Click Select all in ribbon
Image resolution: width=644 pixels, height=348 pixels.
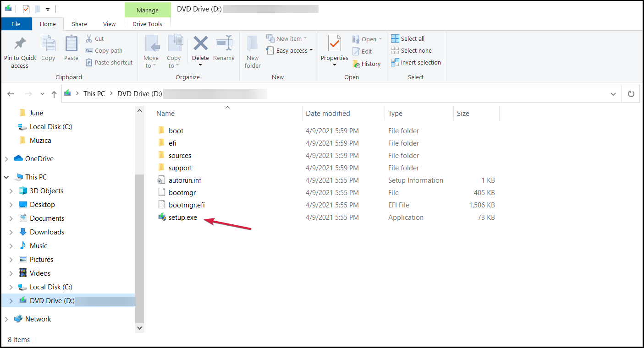[x=408, y=38]
